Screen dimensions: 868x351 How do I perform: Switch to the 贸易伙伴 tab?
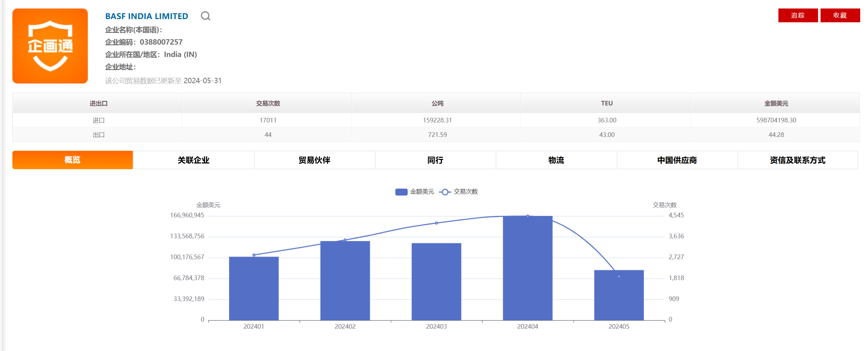click(314, 160)
